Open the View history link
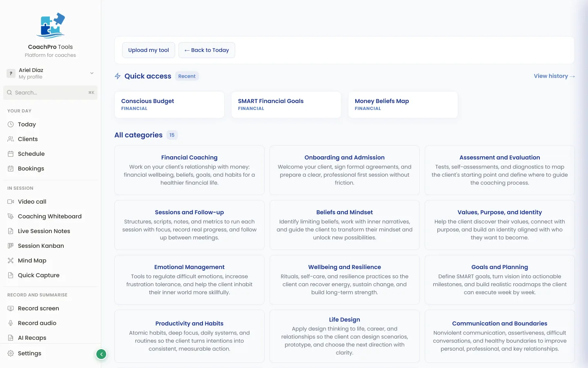The height and width of the screenshot is (368, 588). click(554, 76)
